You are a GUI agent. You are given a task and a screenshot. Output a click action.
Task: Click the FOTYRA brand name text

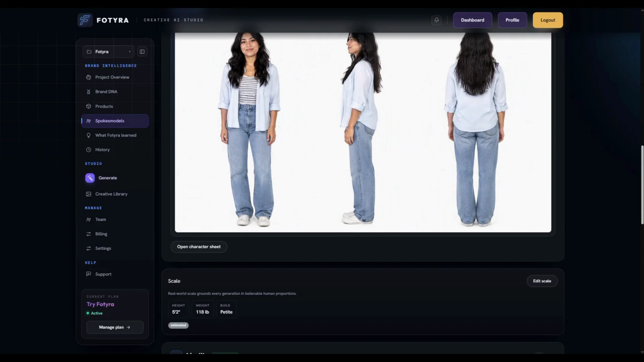click(113, 20)
